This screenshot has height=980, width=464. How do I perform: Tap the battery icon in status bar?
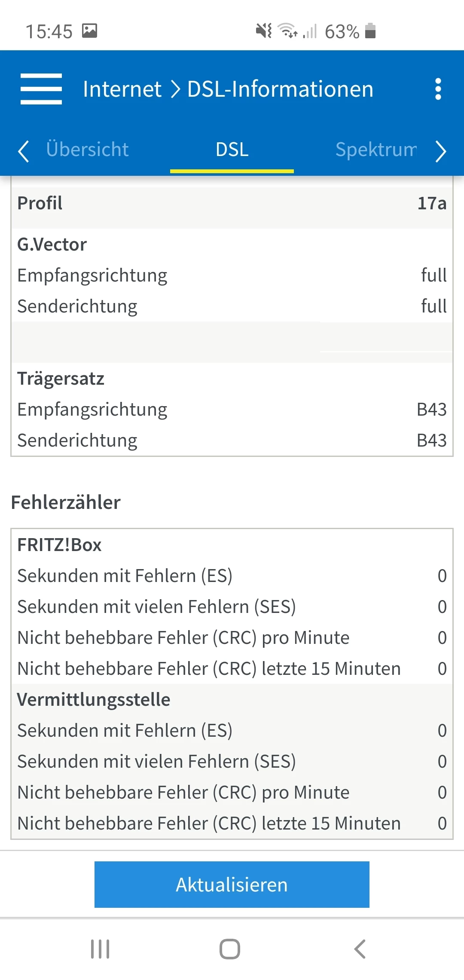coord(370,31)
